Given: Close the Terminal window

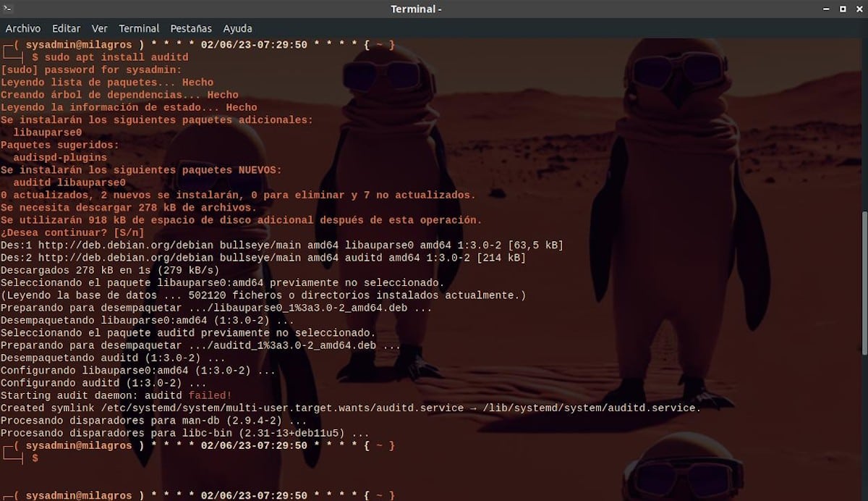Looking at the screenshot, I should point(858,9).
